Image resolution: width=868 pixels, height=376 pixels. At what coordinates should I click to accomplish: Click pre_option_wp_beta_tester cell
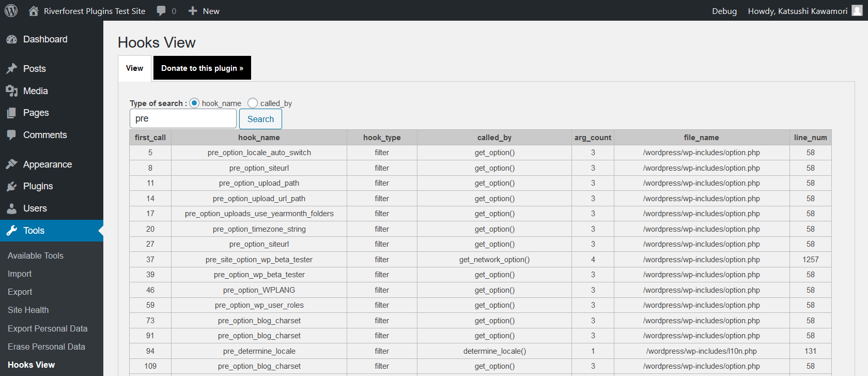[259, 275]
